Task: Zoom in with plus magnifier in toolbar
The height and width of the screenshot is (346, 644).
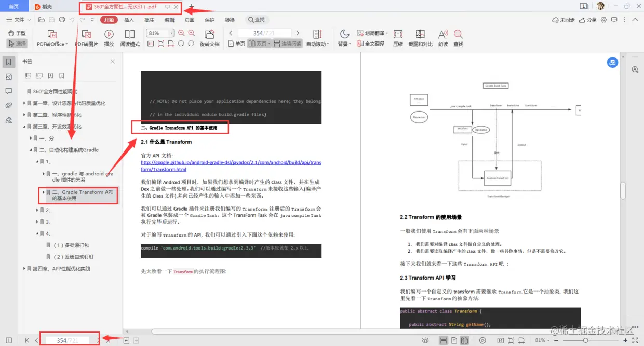Action: click(192, 33)
